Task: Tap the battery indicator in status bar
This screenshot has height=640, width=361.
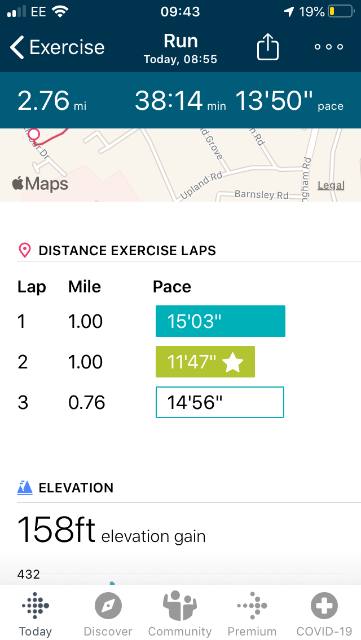Action: [341, 11]
